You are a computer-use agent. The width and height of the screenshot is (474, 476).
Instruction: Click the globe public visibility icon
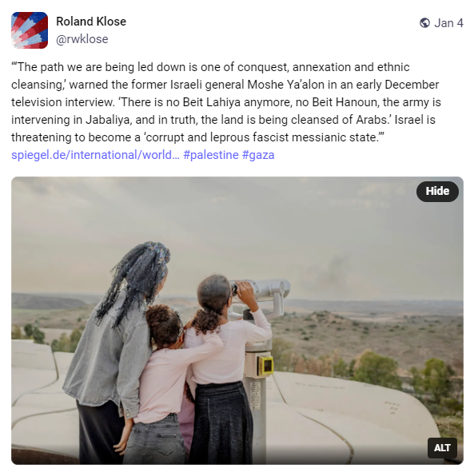424,23
